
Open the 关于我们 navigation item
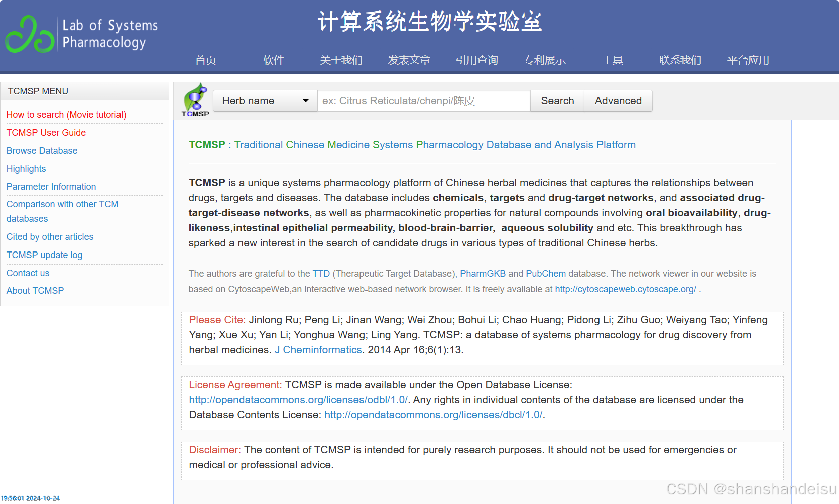click(341, 60)
